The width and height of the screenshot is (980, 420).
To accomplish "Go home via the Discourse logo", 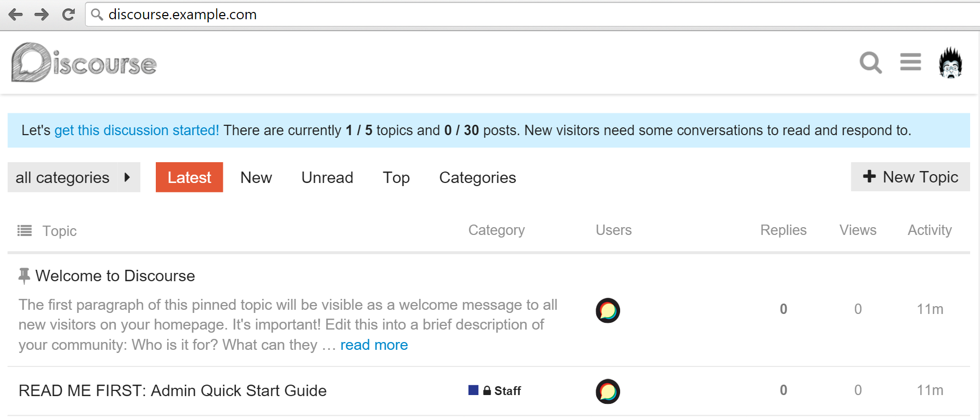I will (84, 63).
